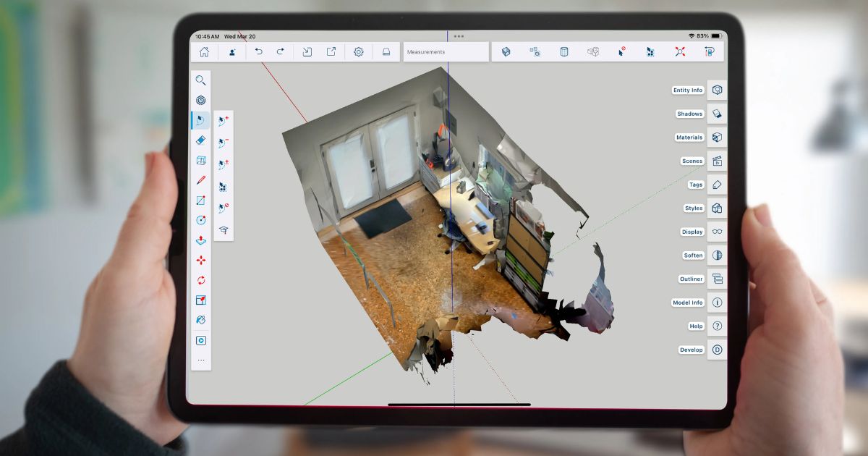The image size is (868, 456).
Task: Select the Eraser tool
Action: pos(201,140)
